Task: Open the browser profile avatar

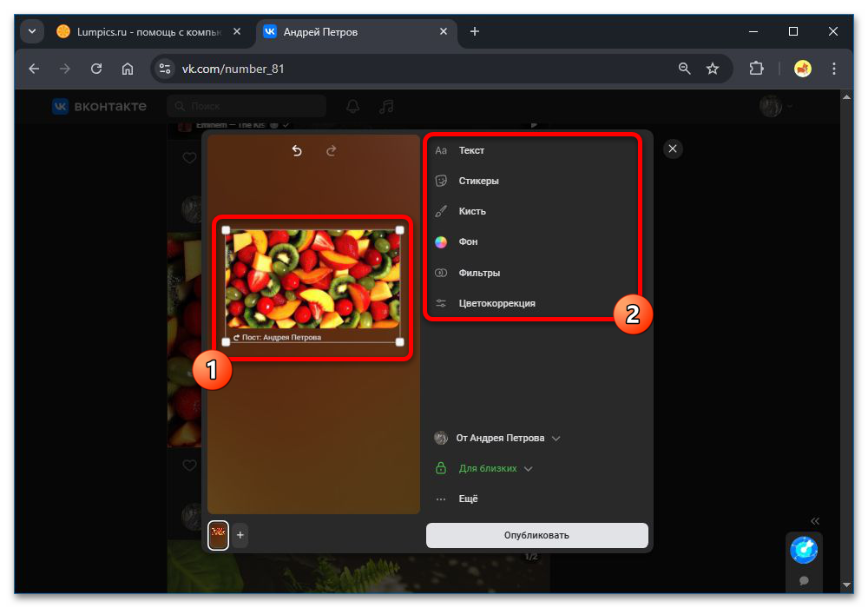Action: pyautogui.click(x=803, y=69)
